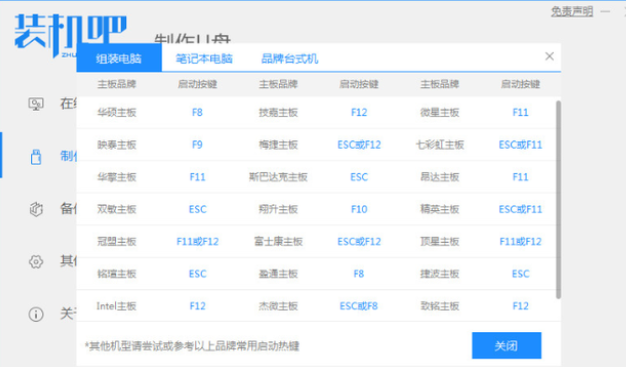
Task: Click the USB drive icon in sidebar
Action: [36, 157]
